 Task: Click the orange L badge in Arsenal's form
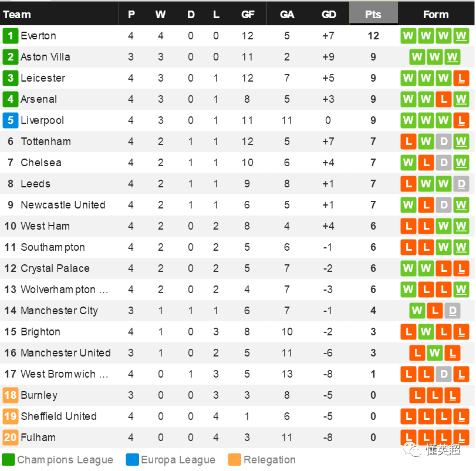point(444,99)
